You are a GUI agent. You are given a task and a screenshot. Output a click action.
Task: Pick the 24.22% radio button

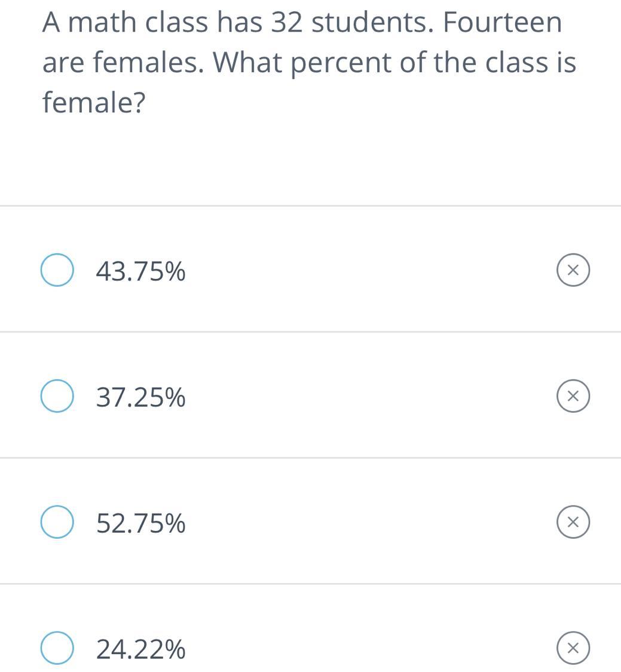pyautogui.click(x=57, y=648)
